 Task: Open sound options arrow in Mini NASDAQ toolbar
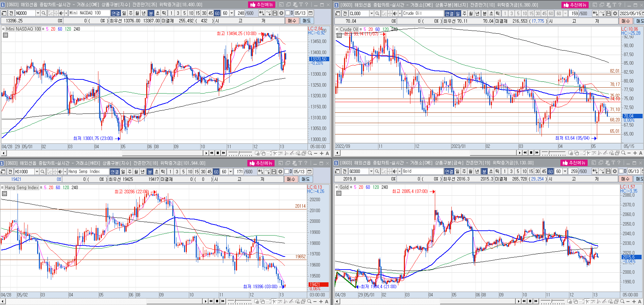tap(66, 13)
